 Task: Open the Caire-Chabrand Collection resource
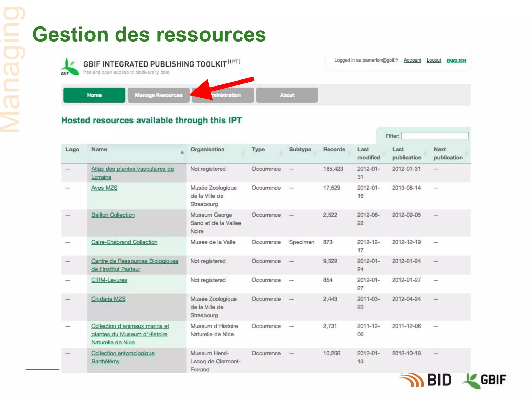click(124, 242)
